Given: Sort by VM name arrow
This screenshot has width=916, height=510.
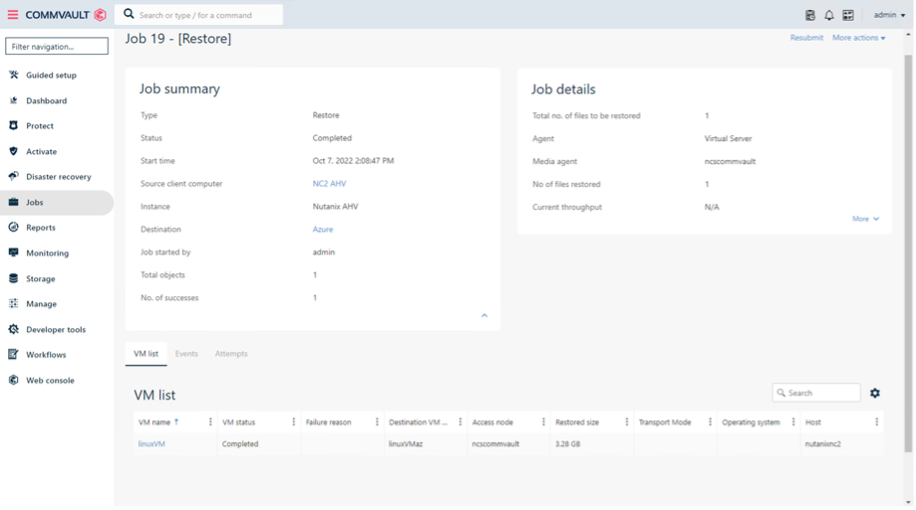Looking at the screenshot, I should pyautogui.click(x=176, y=422).
